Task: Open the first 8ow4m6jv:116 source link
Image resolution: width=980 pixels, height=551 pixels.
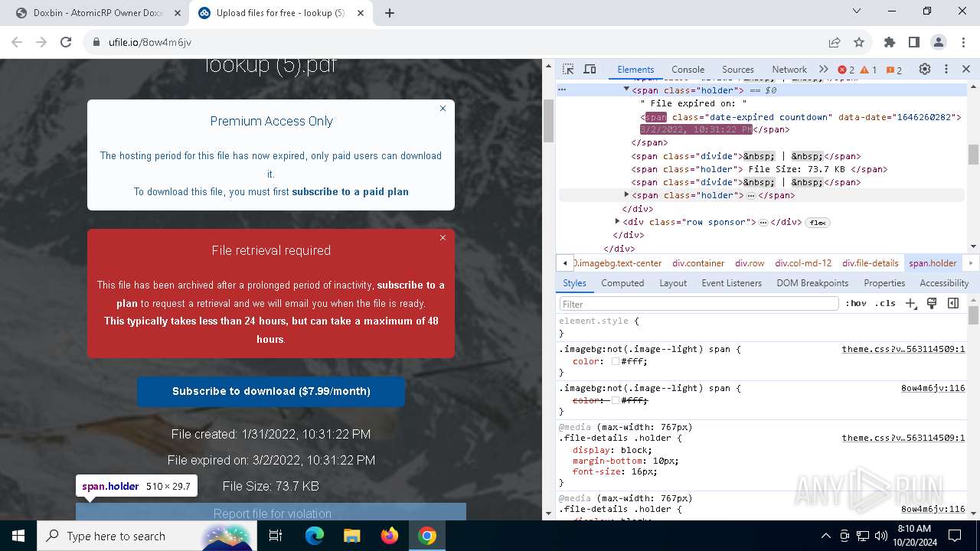Action: pos(933,389)
